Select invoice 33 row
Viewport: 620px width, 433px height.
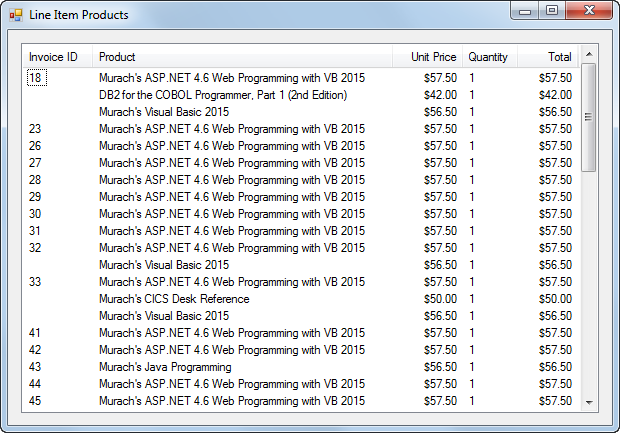click(x=301, y=282)
